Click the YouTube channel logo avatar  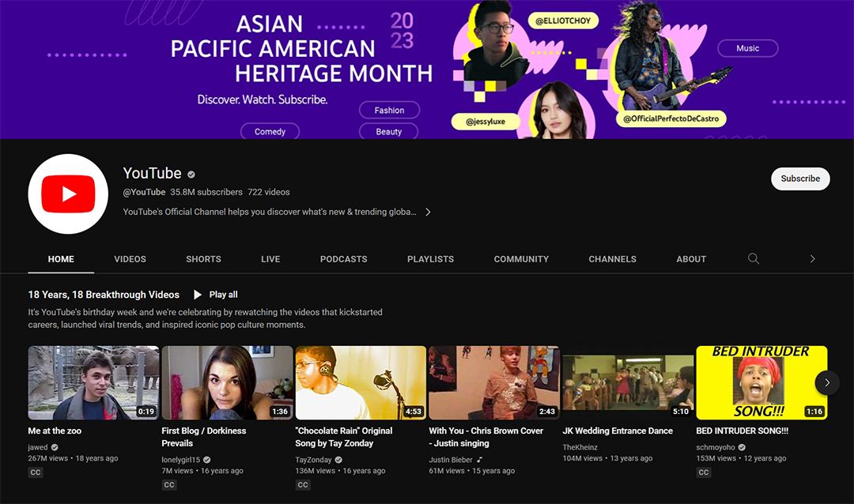pyautogui.click(x=68, y=194)
